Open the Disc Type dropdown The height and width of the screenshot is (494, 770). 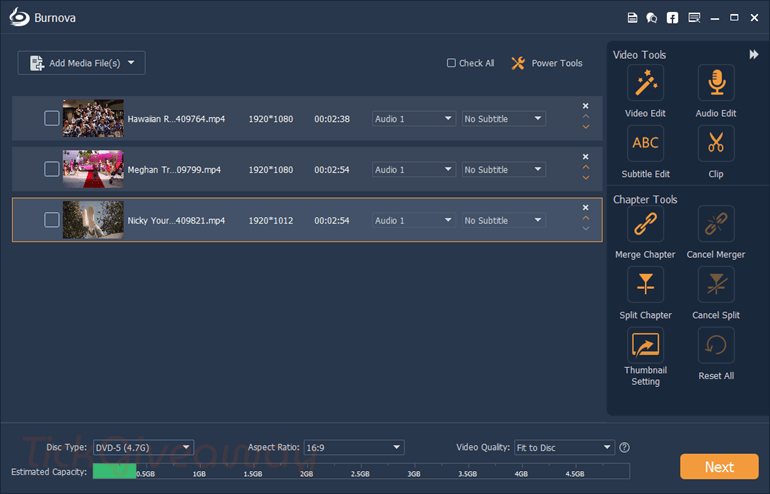[x=143, y=447]
